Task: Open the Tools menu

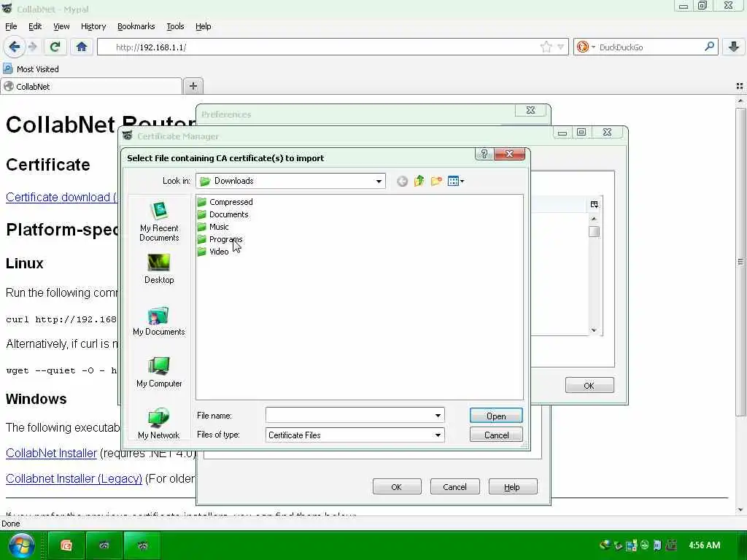Action: [175, 26]
